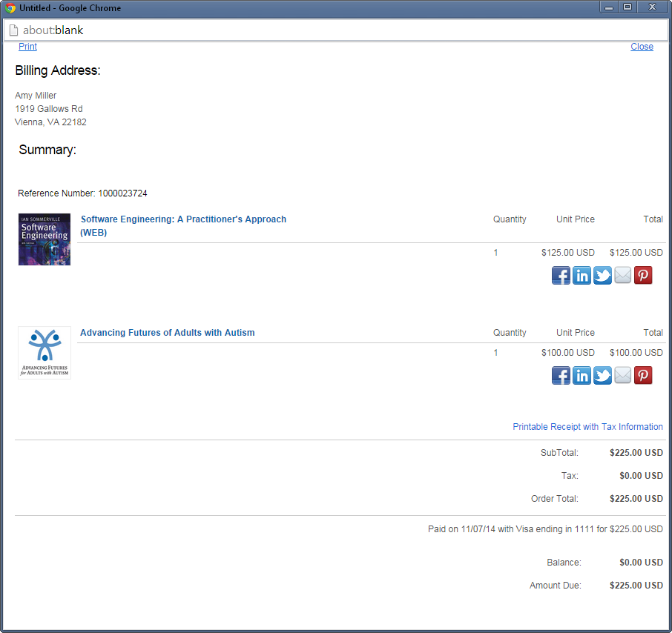The width and height of the screenshot is (672, 633).
Task: Pin Advancing Futures item on Pinterest
Action: 643,376
